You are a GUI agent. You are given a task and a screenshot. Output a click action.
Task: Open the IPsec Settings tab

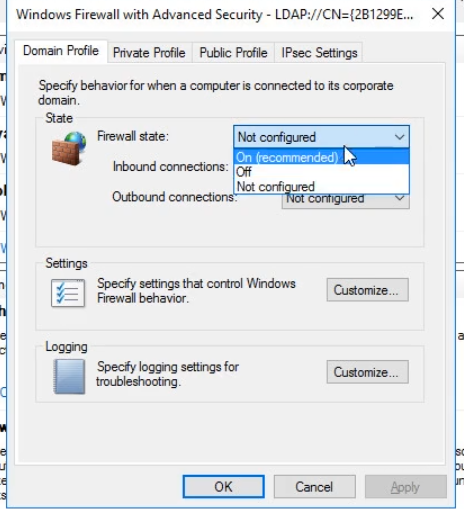point(319,53)
